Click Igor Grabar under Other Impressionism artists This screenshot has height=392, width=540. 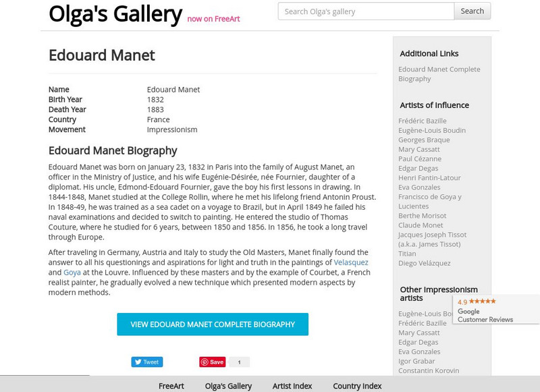tap(416, 361)
